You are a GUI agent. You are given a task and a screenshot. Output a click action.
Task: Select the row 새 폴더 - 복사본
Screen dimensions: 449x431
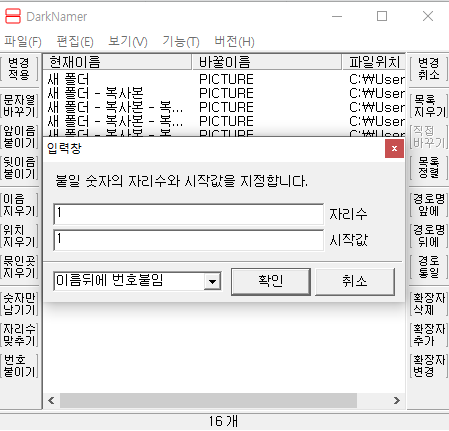pos(224,93)
